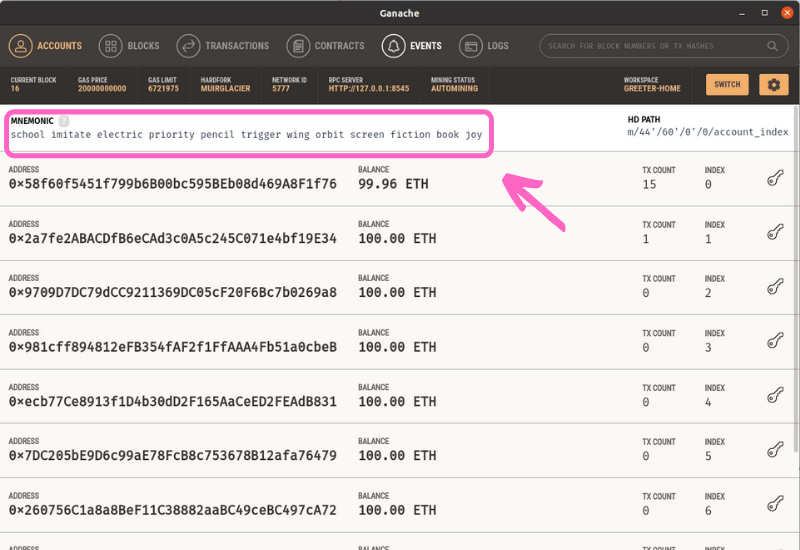Show private key for account index 3
Screen dimensions: 800x550
775,341
